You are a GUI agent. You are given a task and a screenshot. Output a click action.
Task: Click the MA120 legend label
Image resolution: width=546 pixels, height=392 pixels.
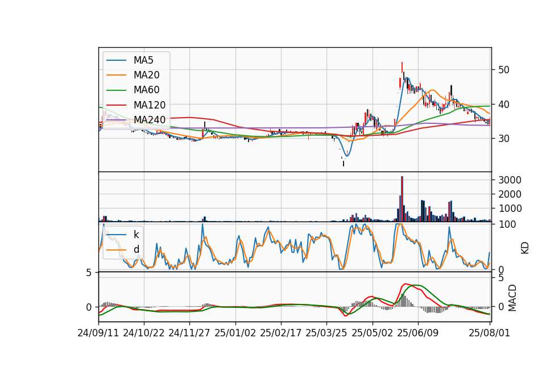tap(150, 105)
